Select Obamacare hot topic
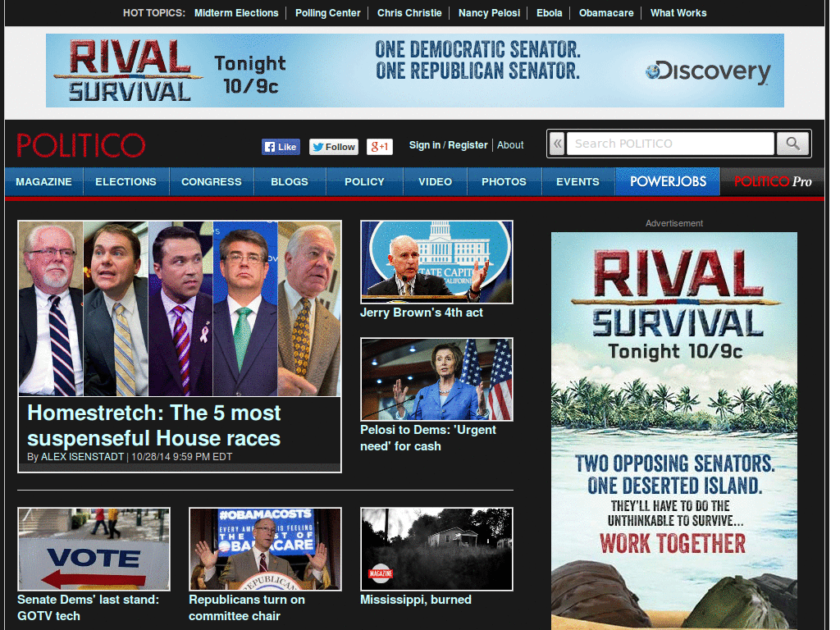The image size is (840, 630). coord(606,13)
